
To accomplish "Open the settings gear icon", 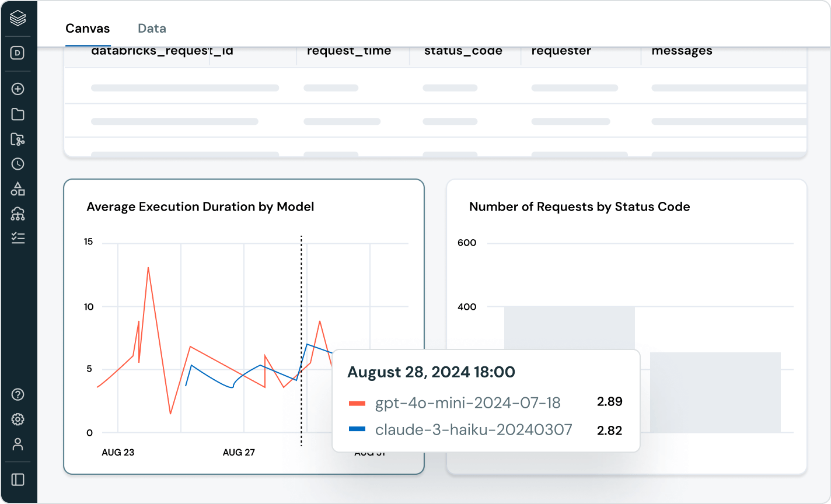I will (18, 419).
